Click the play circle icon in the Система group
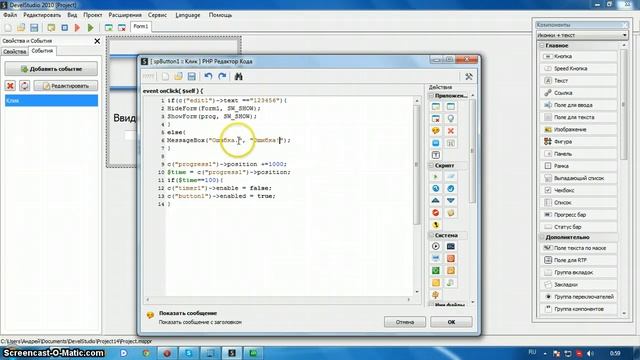The height and width of the screenshot is (360, 640). [x=436, y=246]
